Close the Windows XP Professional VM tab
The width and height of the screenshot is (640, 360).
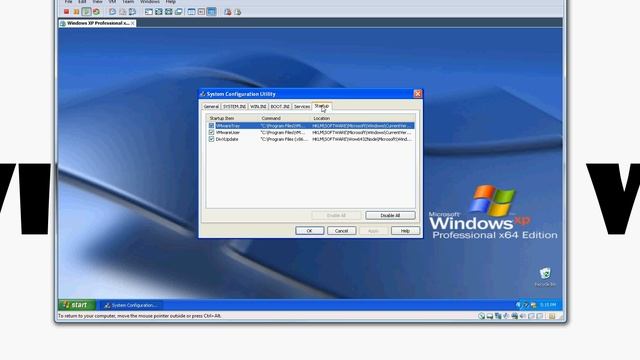click(133, 23)
